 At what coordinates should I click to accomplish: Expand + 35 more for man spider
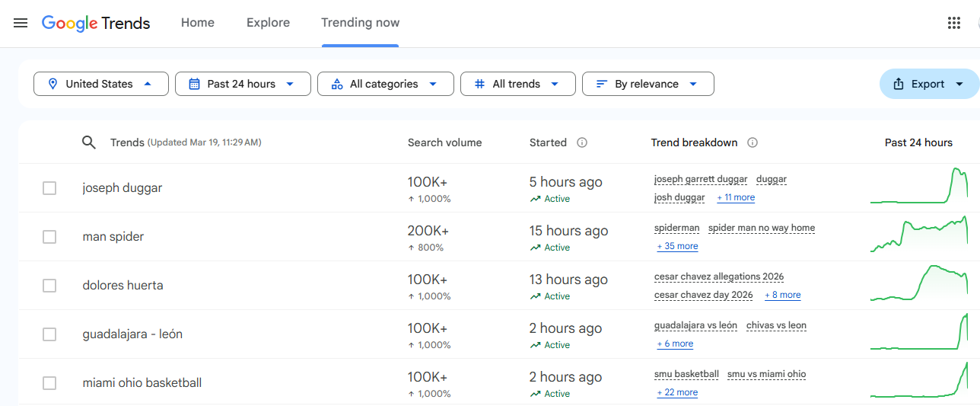[x=677, y=246]
